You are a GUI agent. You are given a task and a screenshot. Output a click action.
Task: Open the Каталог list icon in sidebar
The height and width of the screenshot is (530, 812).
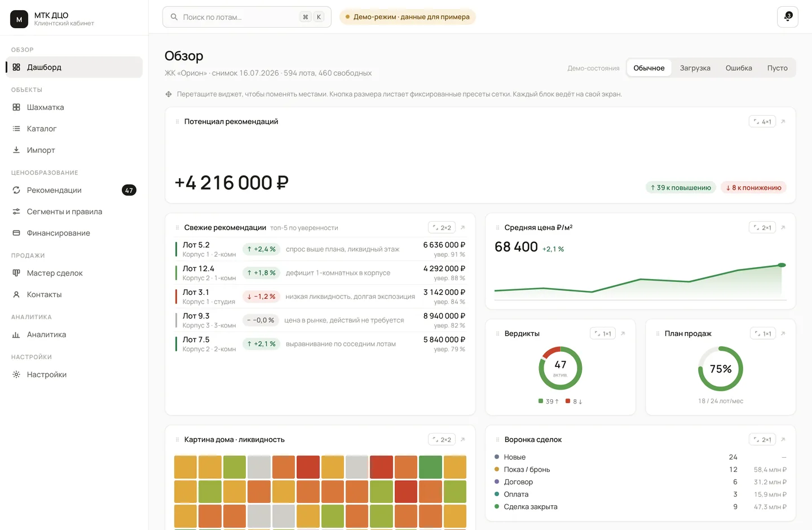tap(16, 129)
